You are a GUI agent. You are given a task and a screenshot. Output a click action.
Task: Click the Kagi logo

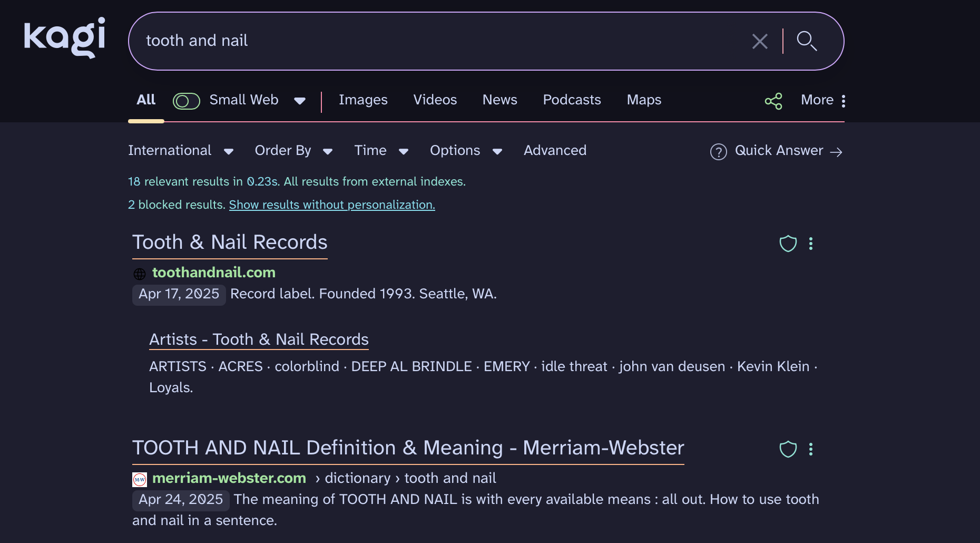tap(64, 37)
